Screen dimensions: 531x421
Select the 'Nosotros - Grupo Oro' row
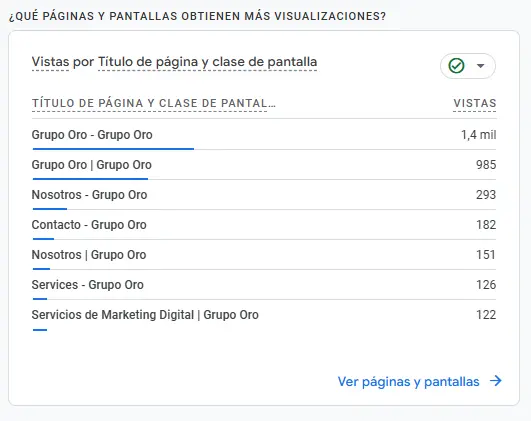[264, 195]
